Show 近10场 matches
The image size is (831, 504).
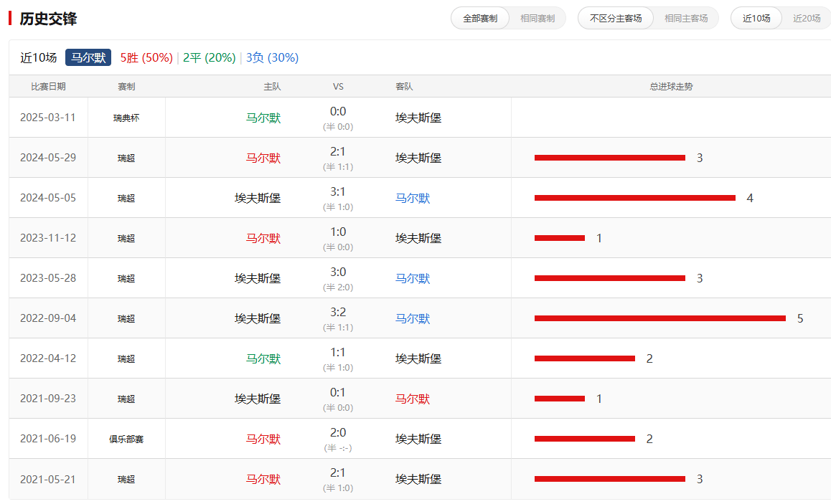(x=756, y=19)
